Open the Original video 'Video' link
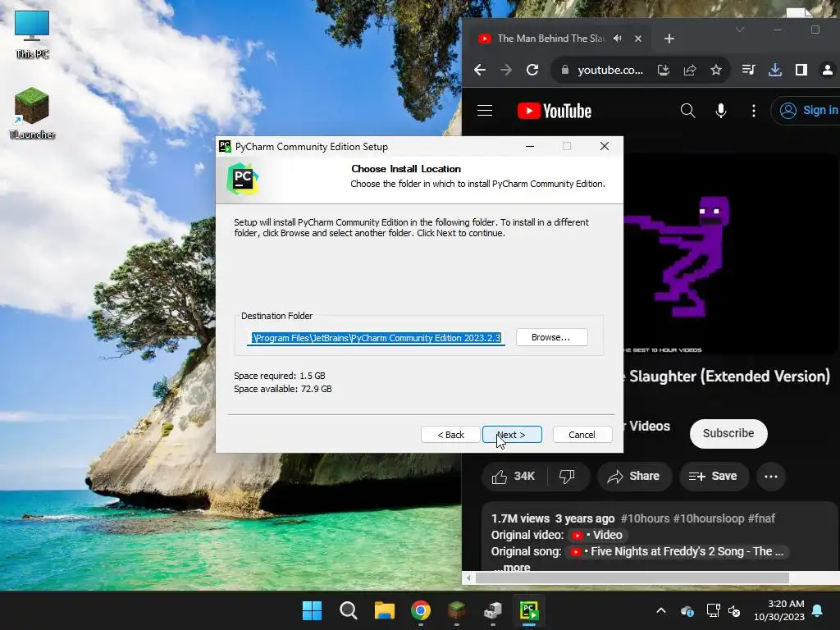 pyautogui.click(x=598, y=535)
